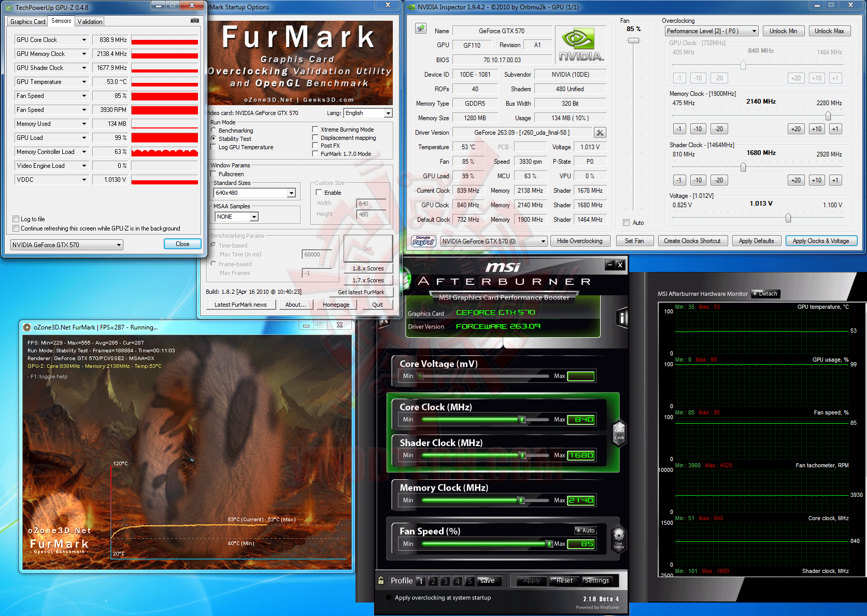Viewport: 867px width, 616px height.
Task: Open Standard Sizes resolution dropdown
Action: point(254,193)
